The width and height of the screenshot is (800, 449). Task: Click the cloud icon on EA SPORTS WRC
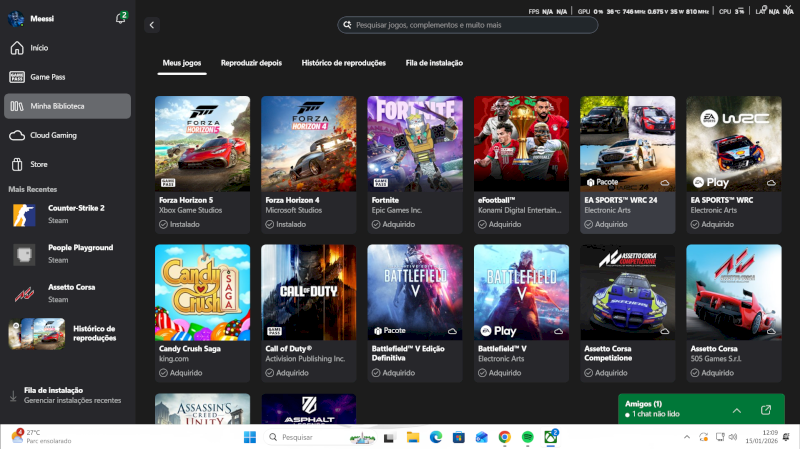point(771,183)
